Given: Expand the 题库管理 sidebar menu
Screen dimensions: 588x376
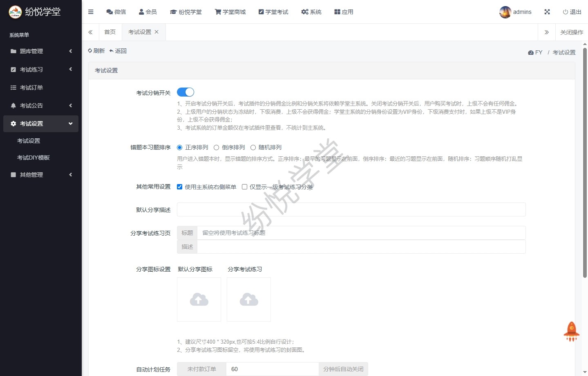Looking at the screenshot, I should 41,51.
